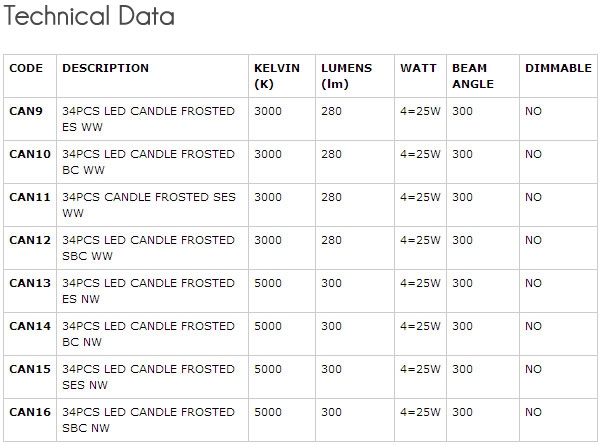The height and width of the screenshot is (445, 601).
Task: Select the CAN14 code cell
Action: click(30, 326)
